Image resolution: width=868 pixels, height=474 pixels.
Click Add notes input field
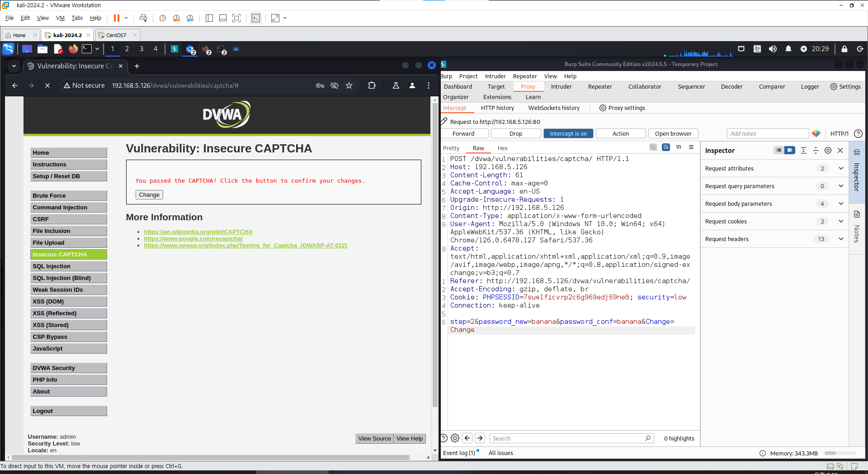pyautogui.click(x=768, y=133)
